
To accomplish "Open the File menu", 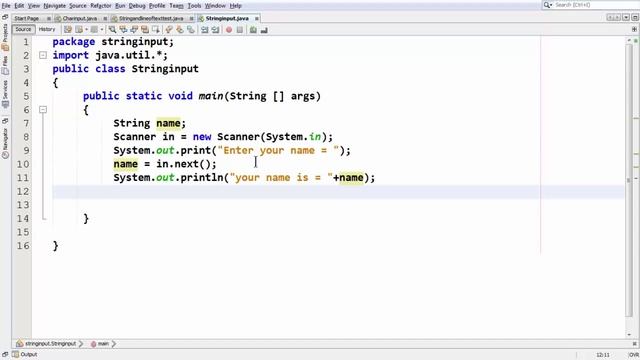I will point(6,6).
